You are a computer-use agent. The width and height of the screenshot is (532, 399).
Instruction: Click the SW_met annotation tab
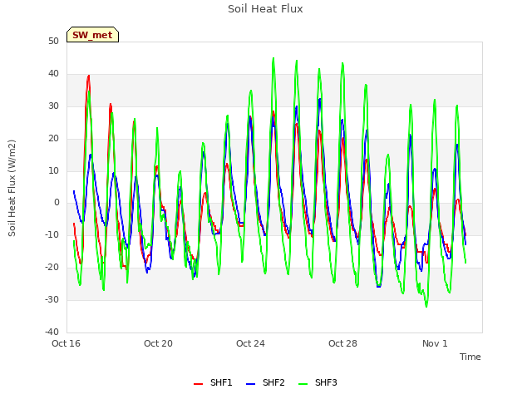coord(92,35)
